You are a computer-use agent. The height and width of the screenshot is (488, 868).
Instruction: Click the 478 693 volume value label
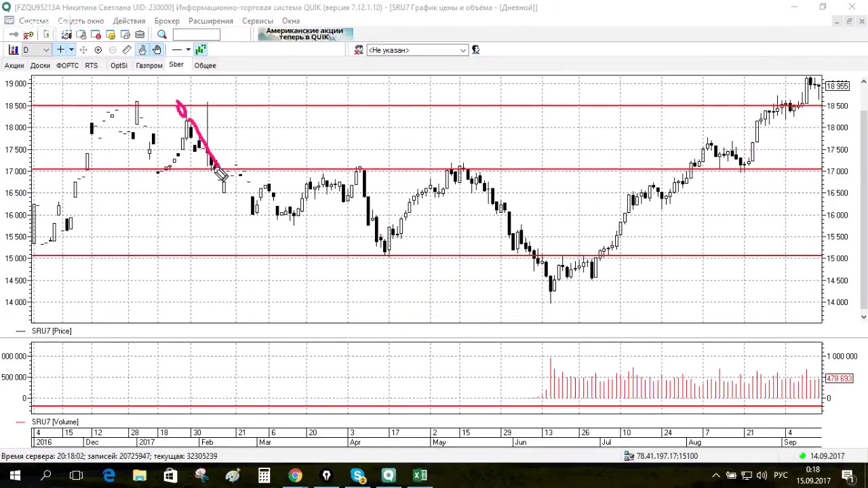click(839, 378)
